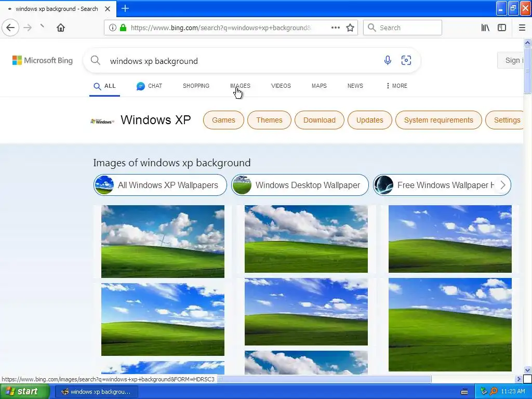532x399 pixels.
Task: Click the Forward arrow button
Action: (28, 28)
